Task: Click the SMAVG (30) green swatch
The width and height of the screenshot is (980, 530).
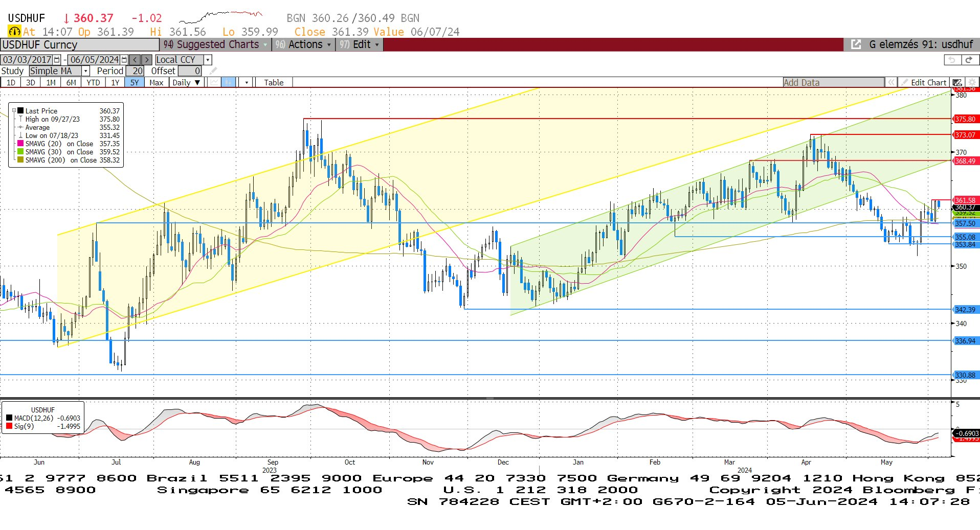Action: (x=20, y=152)
